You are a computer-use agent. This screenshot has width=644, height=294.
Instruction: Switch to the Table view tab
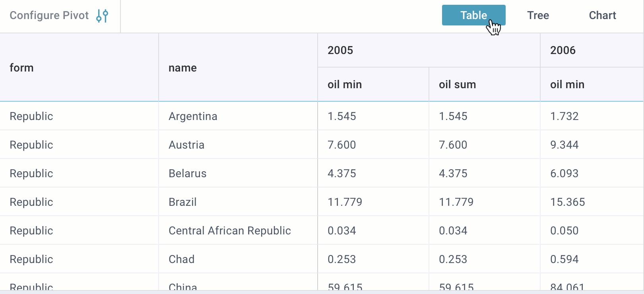coord(473,15)
